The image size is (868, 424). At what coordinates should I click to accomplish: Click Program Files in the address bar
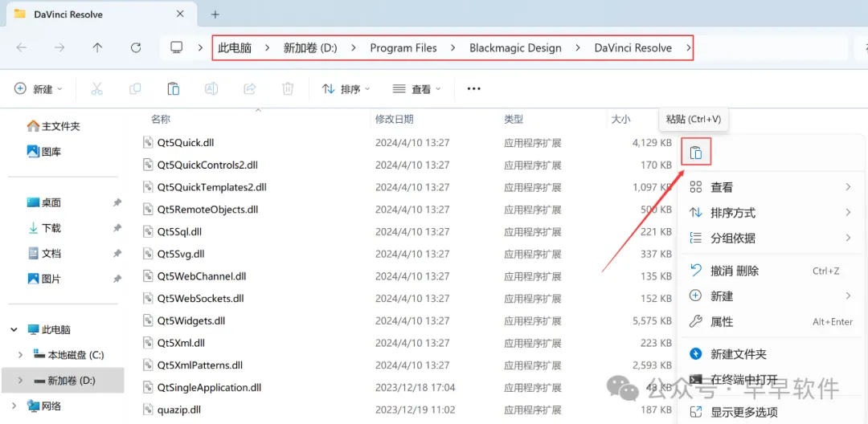[x=403, y=48]
